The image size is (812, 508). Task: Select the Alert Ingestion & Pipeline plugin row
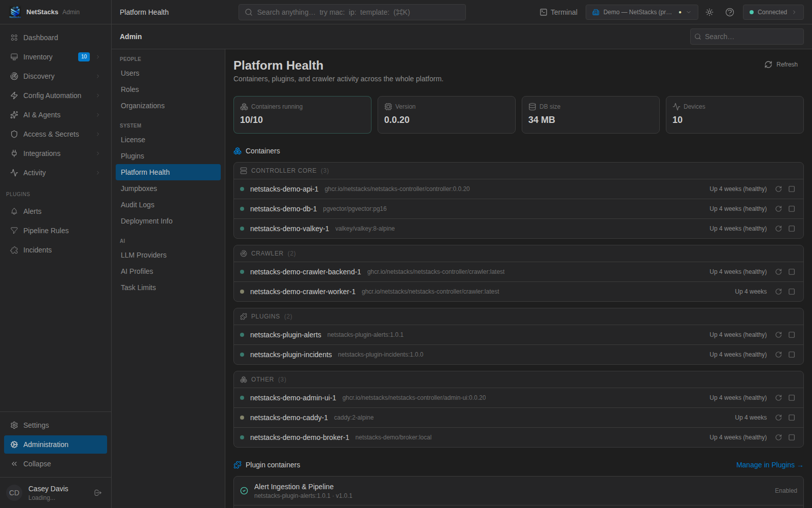[x=518, y=491]
